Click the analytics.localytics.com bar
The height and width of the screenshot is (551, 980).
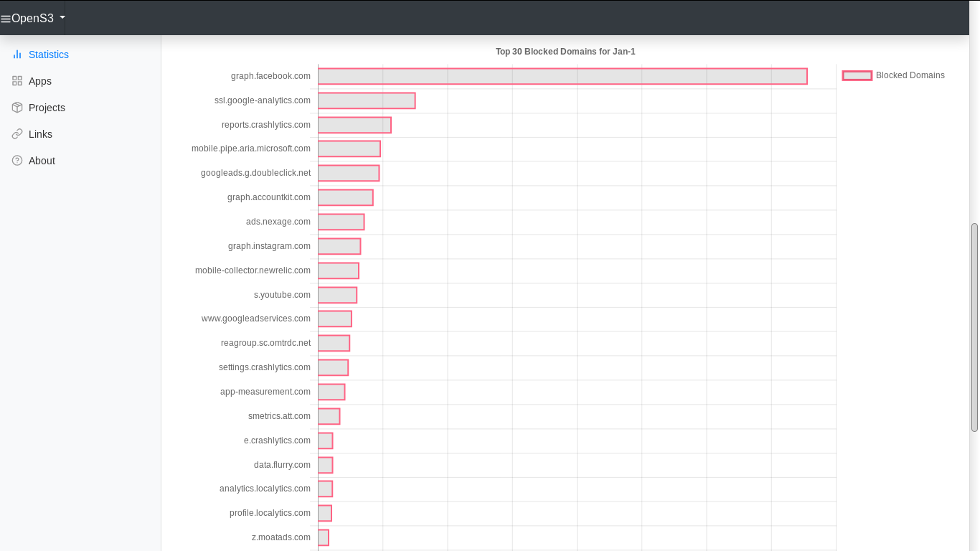326,489
